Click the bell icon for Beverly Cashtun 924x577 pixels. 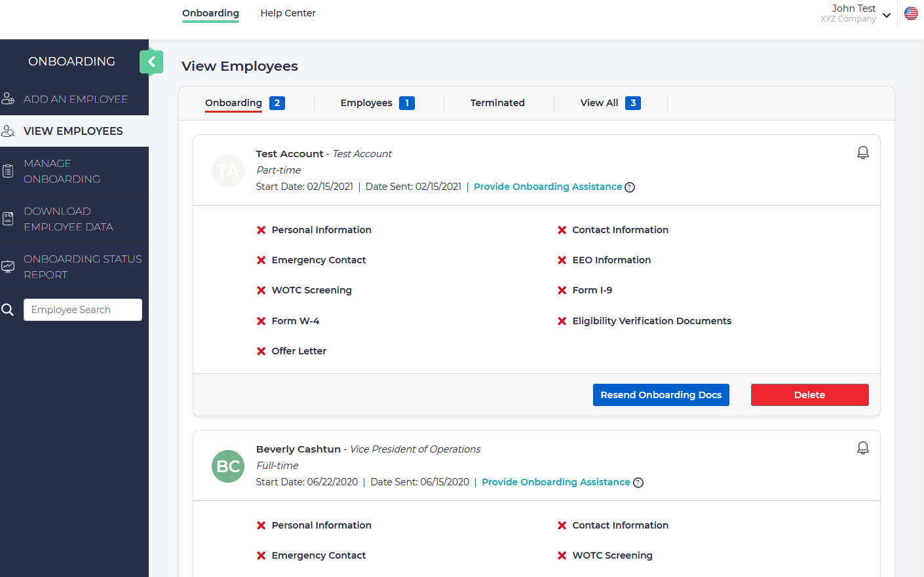[862, 448]
